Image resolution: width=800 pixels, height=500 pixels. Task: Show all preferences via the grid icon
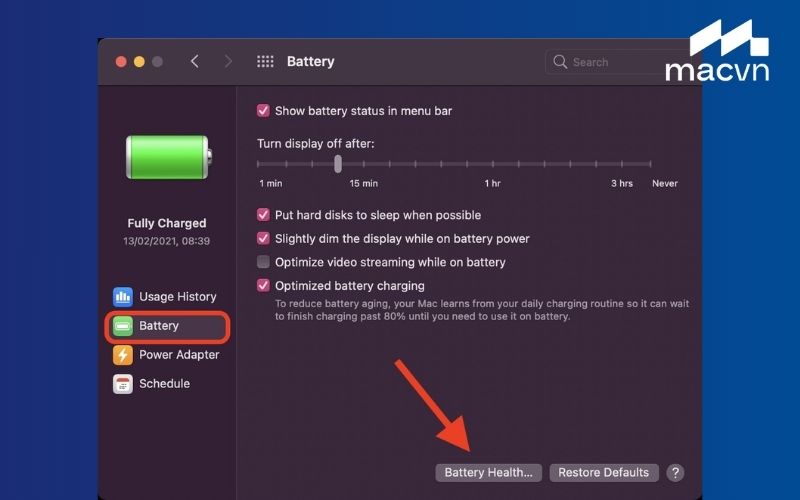265,62
